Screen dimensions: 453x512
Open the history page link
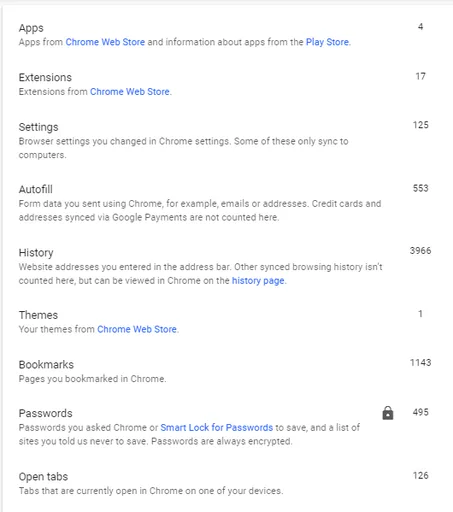click(x=258, y=281)
